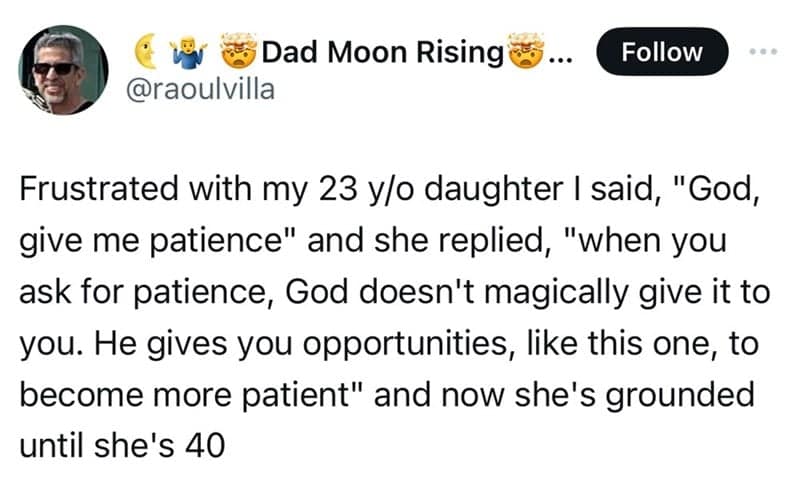Click the exploding head emoji before the name

[x=238, y=51]
